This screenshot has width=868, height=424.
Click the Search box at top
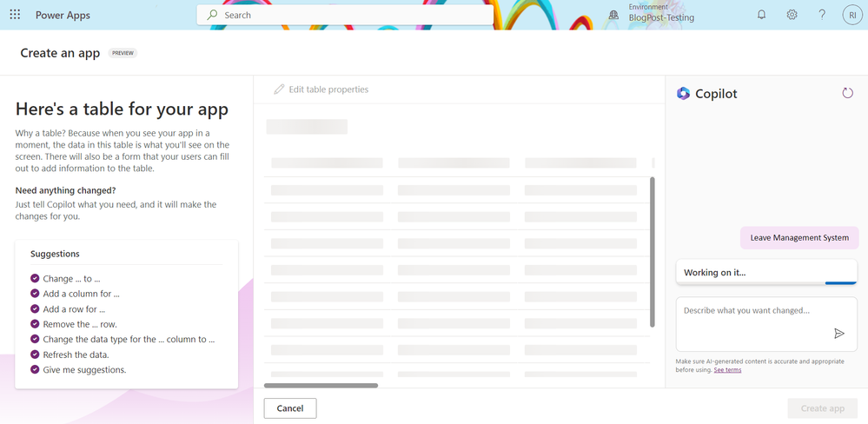(345, 15)
